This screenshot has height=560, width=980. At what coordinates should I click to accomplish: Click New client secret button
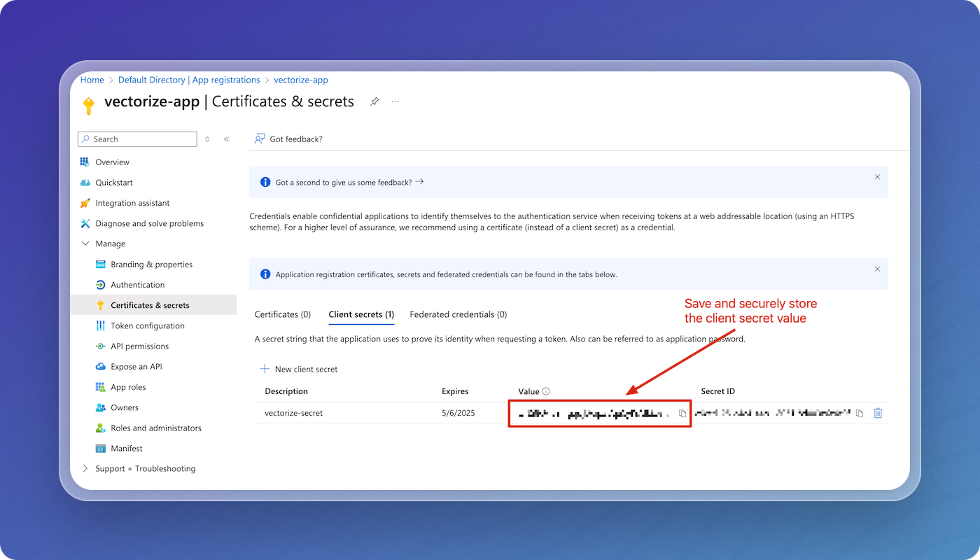coord(299,369)
